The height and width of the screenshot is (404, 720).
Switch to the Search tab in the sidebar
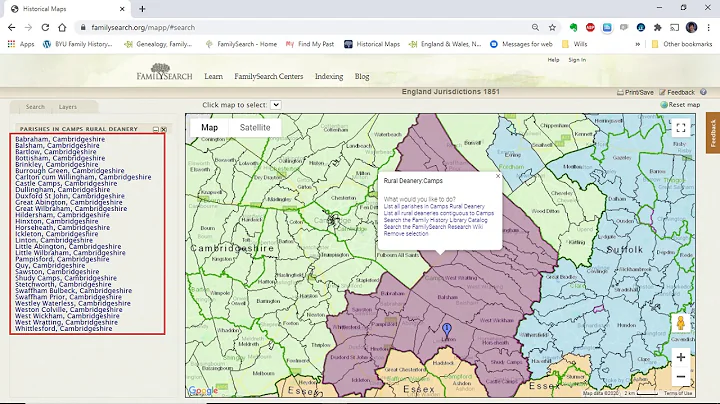[35, 107]
